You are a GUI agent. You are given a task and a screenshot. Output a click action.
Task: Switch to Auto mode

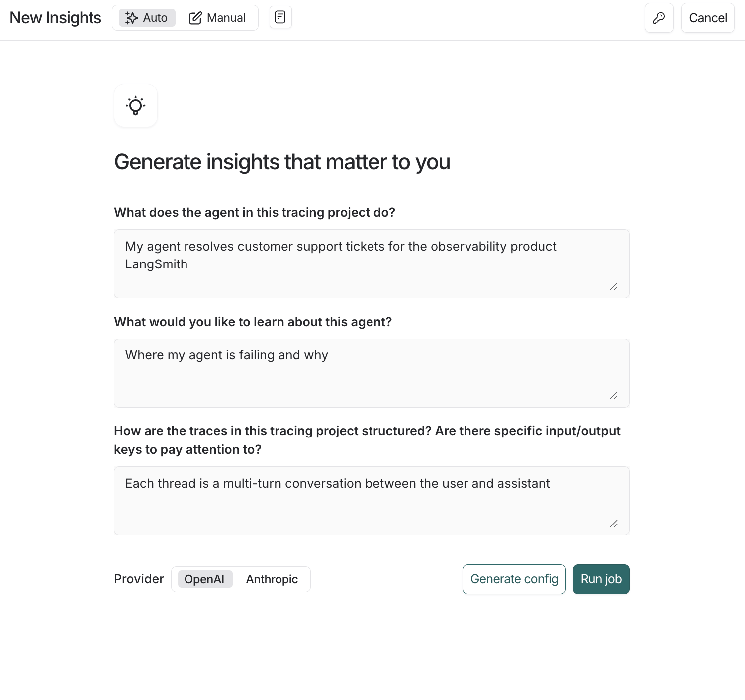[147, 18]
